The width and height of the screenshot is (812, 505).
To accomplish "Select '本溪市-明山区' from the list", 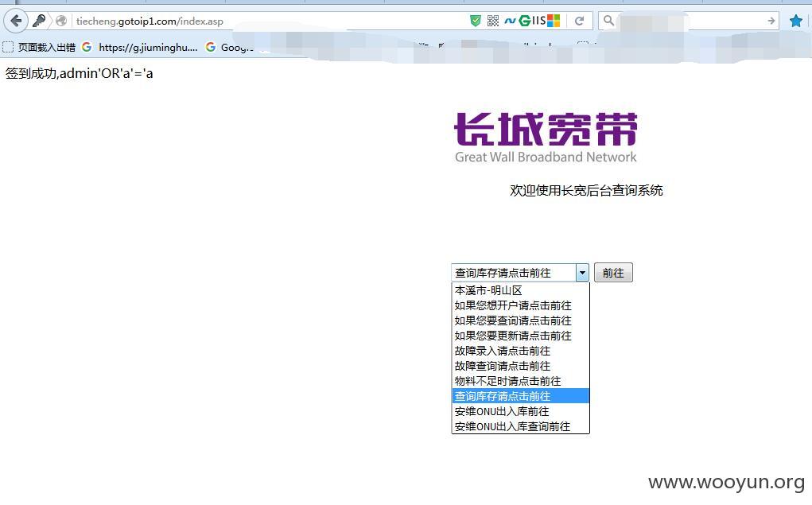I will pos(520,290).
